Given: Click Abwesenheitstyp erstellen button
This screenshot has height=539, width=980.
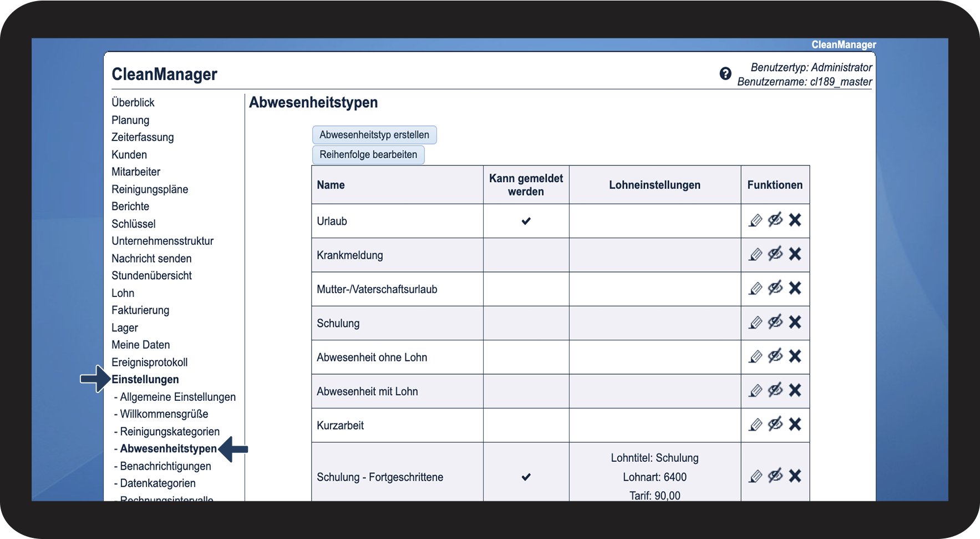Looking at the screenshot, I should click(x=374, y=135).
